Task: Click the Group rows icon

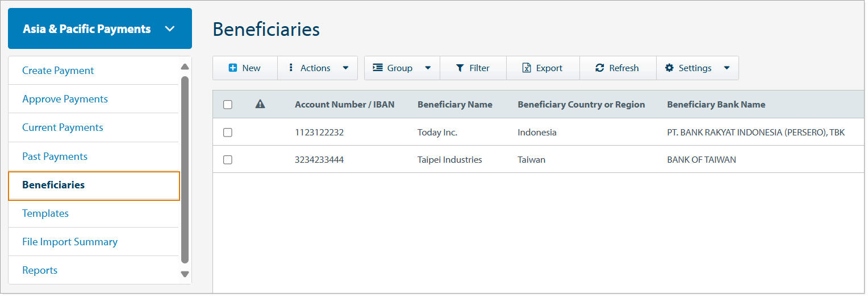Action: [378, 68]
